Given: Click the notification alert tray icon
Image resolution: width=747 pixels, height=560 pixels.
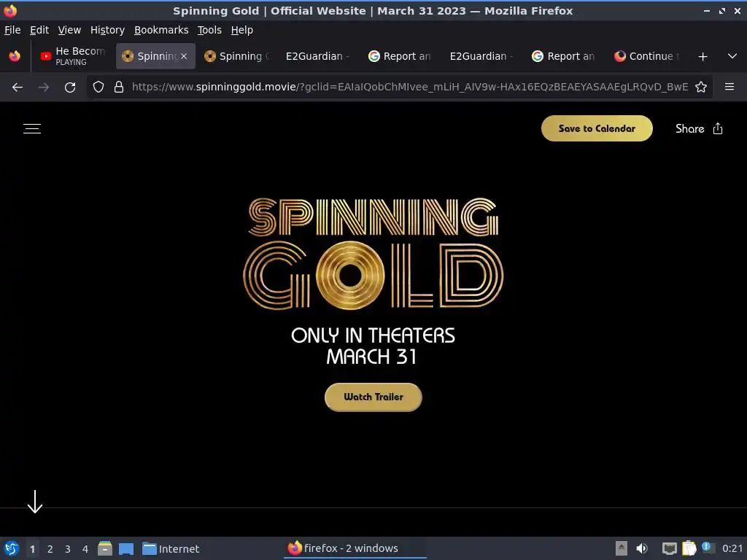Looking at the screenshot, I should 708,548.
